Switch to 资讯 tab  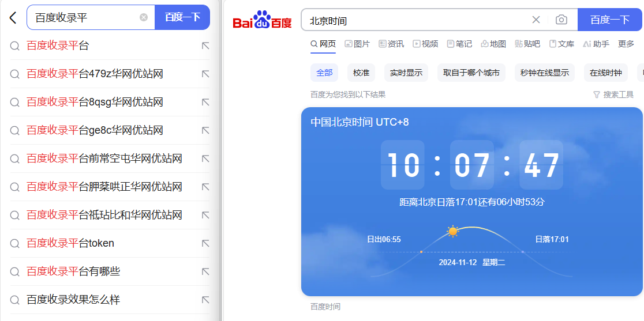coord(391,44)
